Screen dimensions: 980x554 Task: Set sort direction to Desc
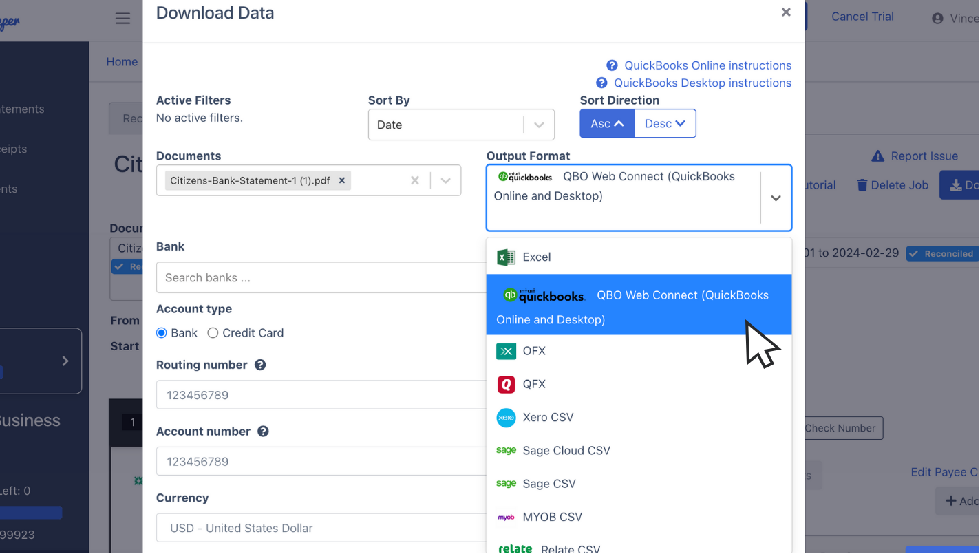[x=665, y=124]
